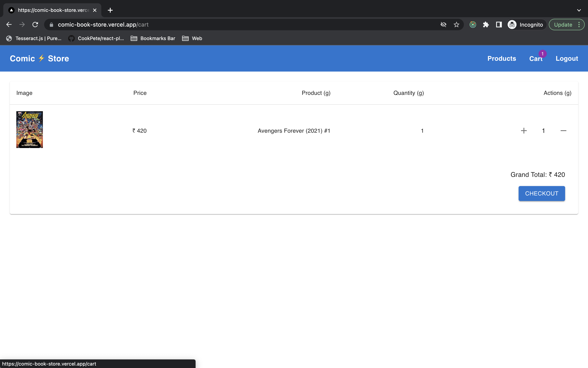This screenshot has width=588, height=368.
Task: Click the Update button
Action: tap(563, 25)
